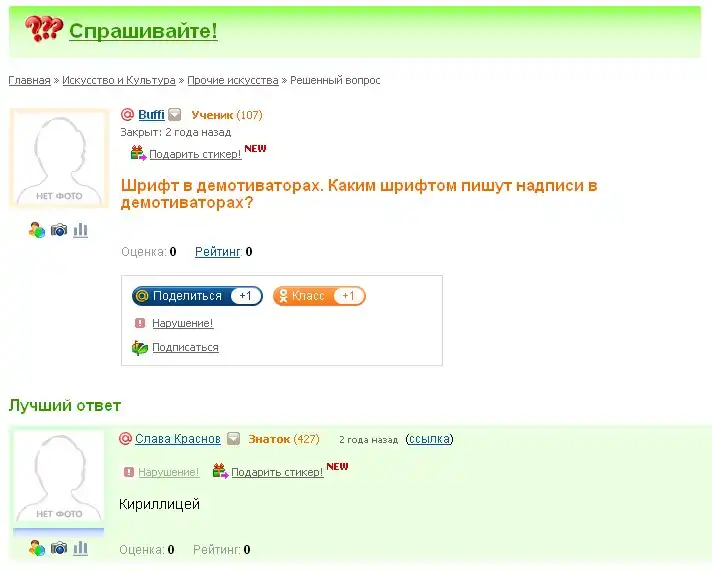Click Buffi's profile avatar thumbnail

pos(58,157)
